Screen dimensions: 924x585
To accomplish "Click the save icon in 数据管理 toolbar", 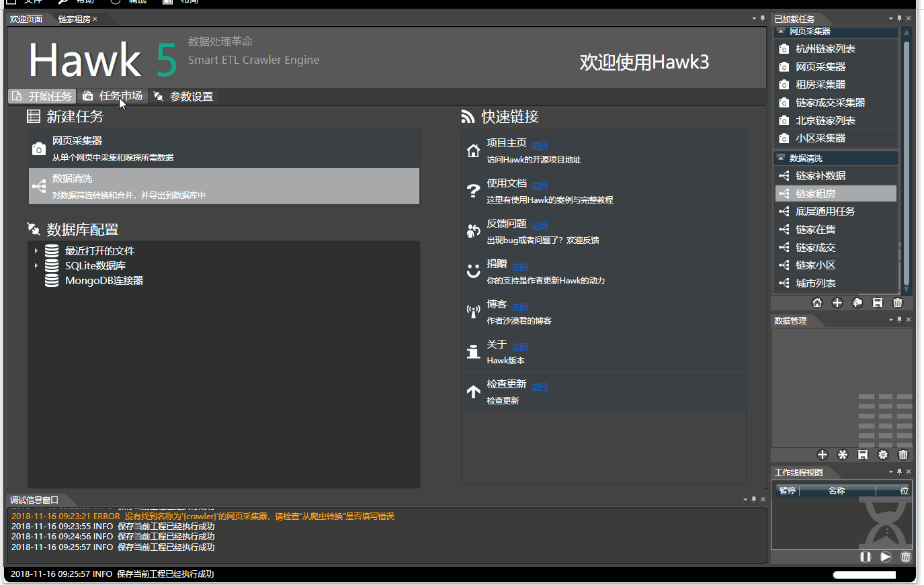I will (x=863, y=455).
